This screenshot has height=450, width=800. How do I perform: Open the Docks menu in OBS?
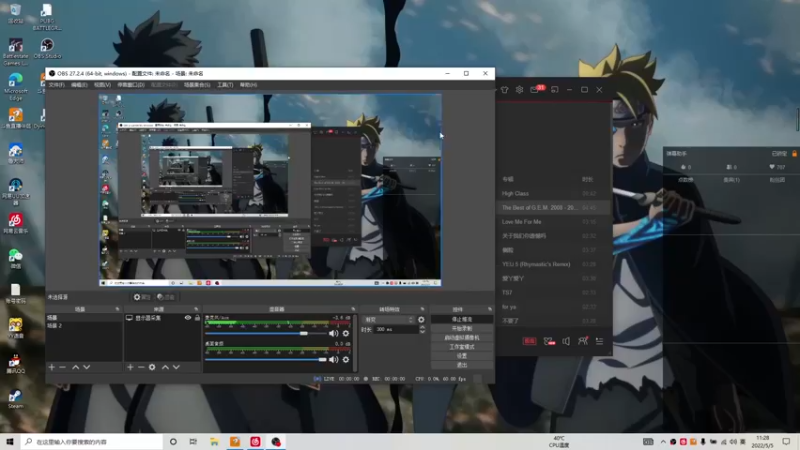pyautogui.click(x=131, y=85)
